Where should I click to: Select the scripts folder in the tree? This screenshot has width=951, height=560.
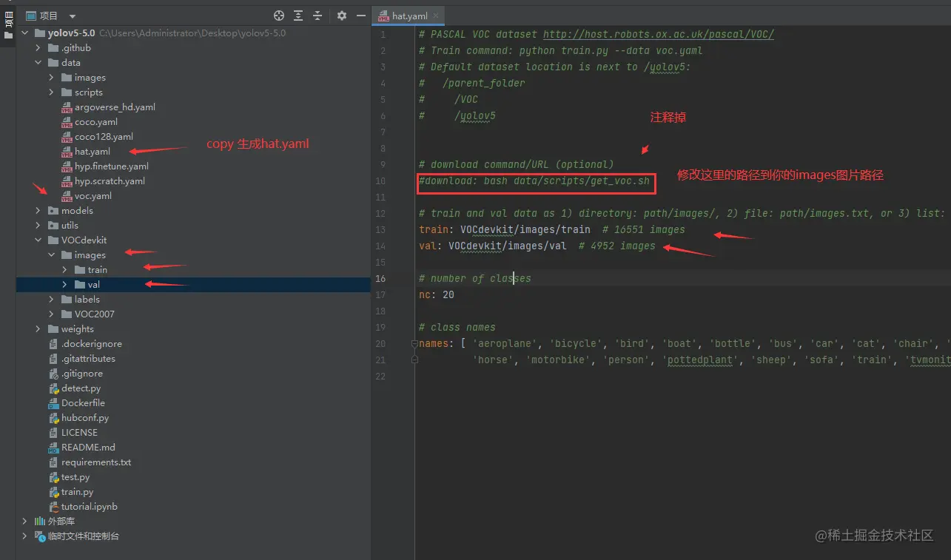[x=89, y=92]
